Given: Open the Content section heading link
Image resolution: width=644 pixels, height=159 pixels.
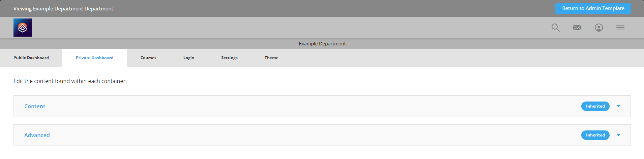Looking at the screenshot, I should pyautogui.click(x=35, y=106).
